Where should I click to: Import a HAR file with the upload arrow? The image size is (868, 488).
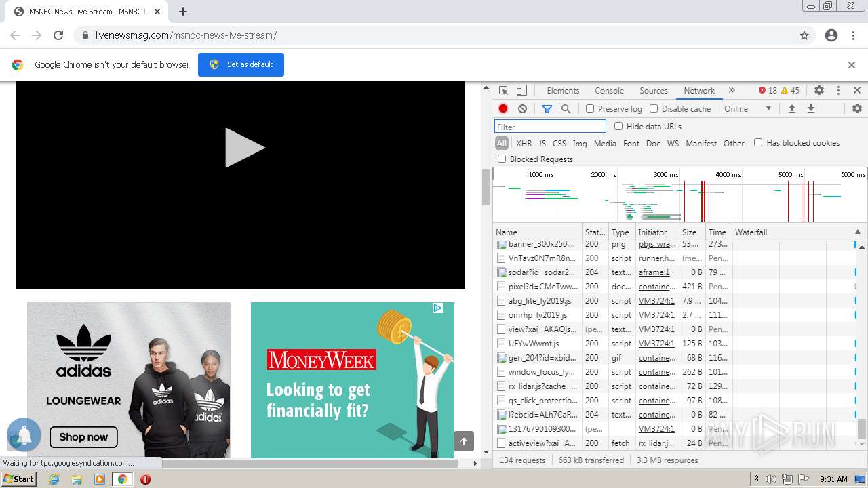[x=791, y=108]
